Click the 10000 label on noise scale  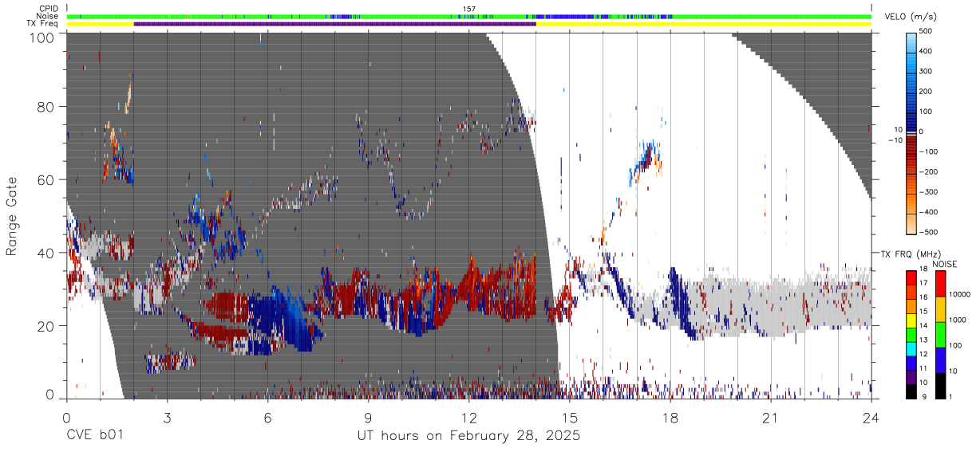[959, 295]
